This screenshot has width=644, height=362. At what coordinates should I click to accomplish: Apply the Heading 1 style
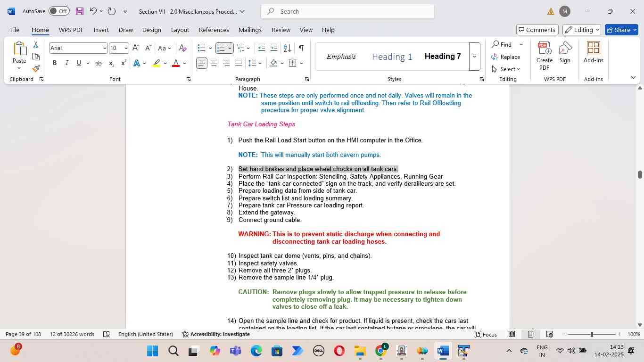coord(392,57)
